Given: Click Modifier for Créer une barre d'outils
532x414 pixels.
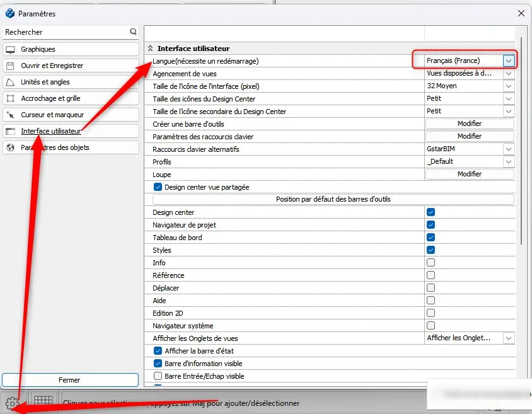Looking at the screenshot, I should 470,124.
